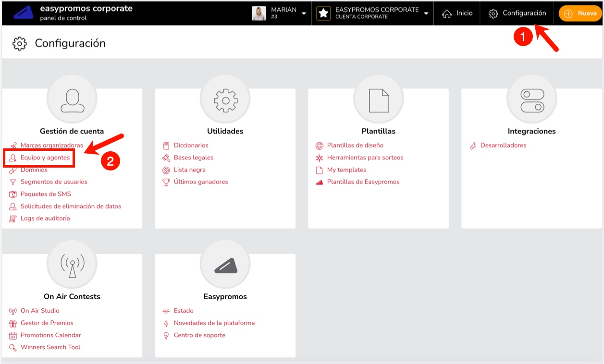This screenshot has width=604, height=364.
Task: Open Promotions Calendar link
Action: [x=51, y=335]
